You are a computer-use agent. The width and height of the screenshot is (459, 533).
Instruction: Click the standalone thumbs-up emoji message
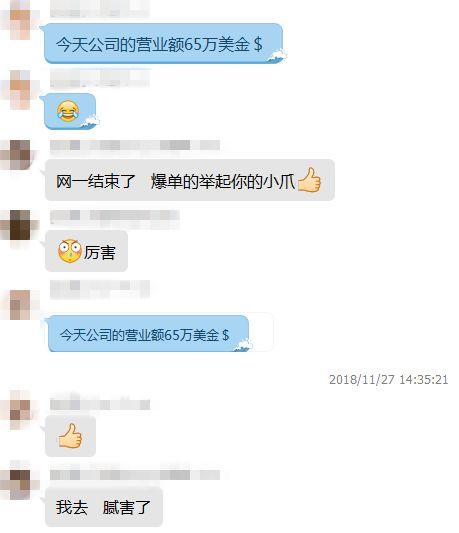[x=70, y=435]
